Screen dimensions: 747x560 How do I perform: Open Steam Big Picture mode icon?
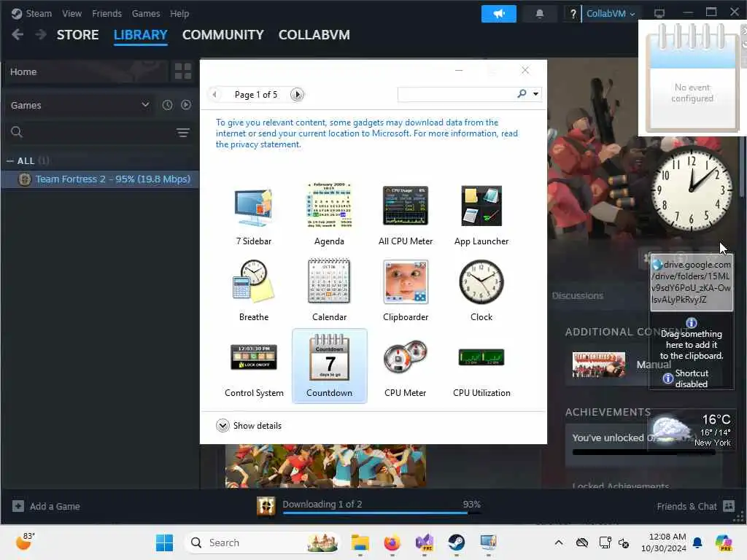(x=659, y=13)
